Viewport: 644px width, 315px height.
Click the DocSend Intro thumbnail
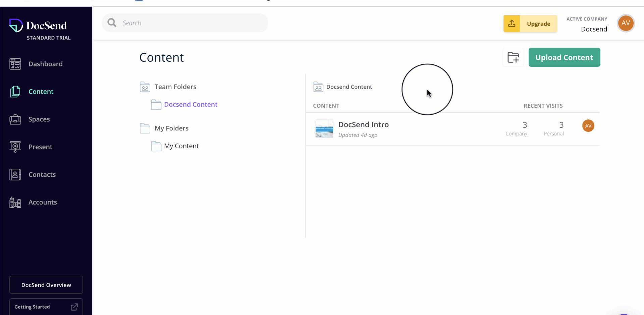coord(324,129)
